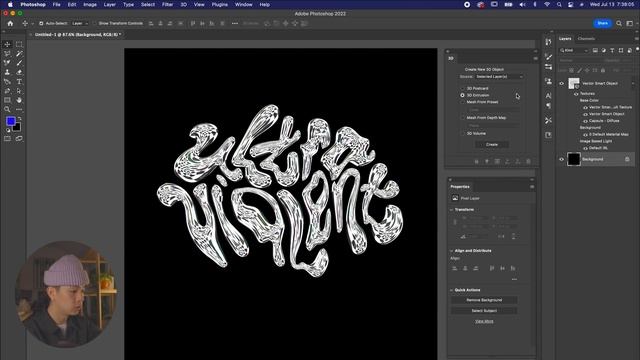Screen dimensions: 640x360
Task: Hide the Background layer eye icon
Action: click(x=562, y=159)
